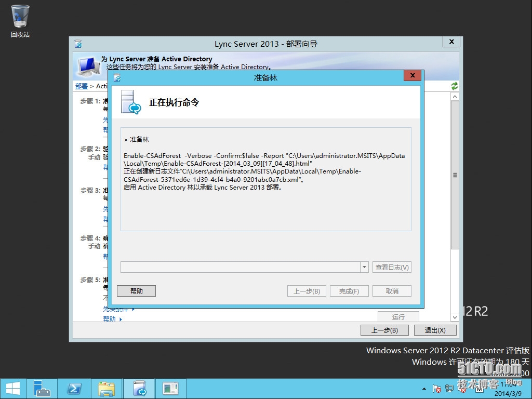Click the server icon beside 正在执行命令
Screen dimensions: 532x399
[x=131, y=102]
